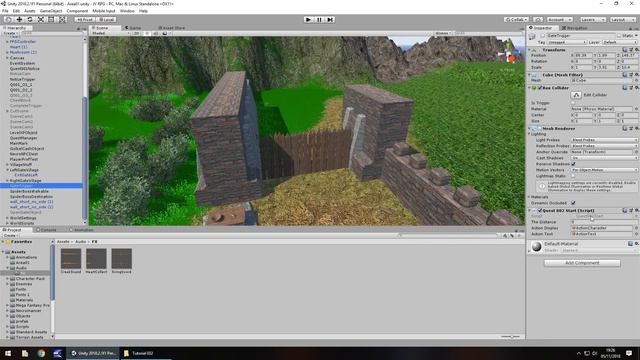This screenshot has width=640, height=360.
Task: Open the Layout dropdown
Action: [622, 19]
